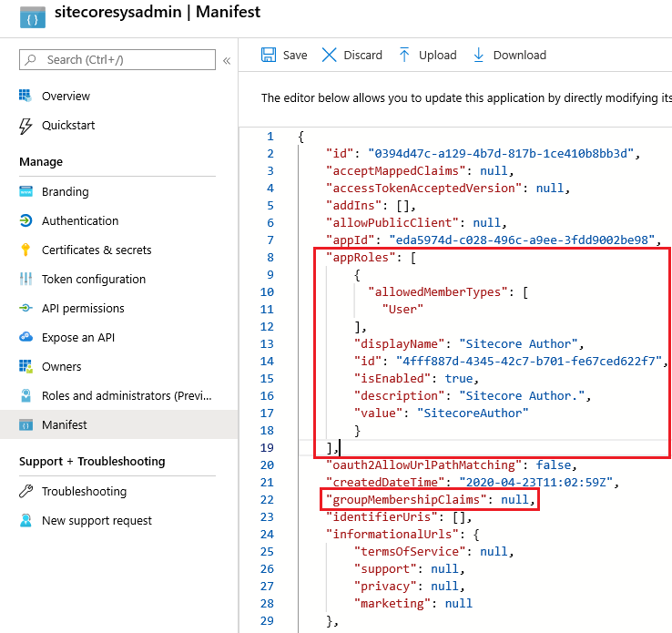Open Authentication page

pos(80,220)
